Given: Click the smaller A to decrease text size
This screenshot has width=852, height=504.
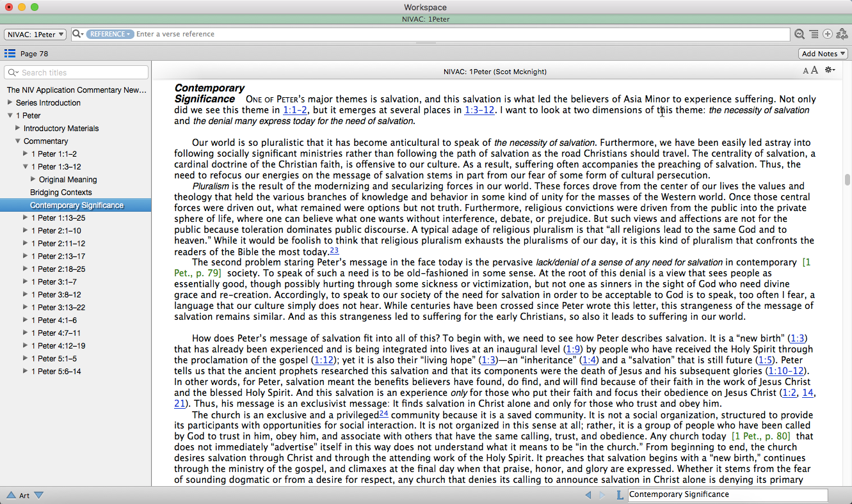Looking at the screenshot, I should coord(806,71).
